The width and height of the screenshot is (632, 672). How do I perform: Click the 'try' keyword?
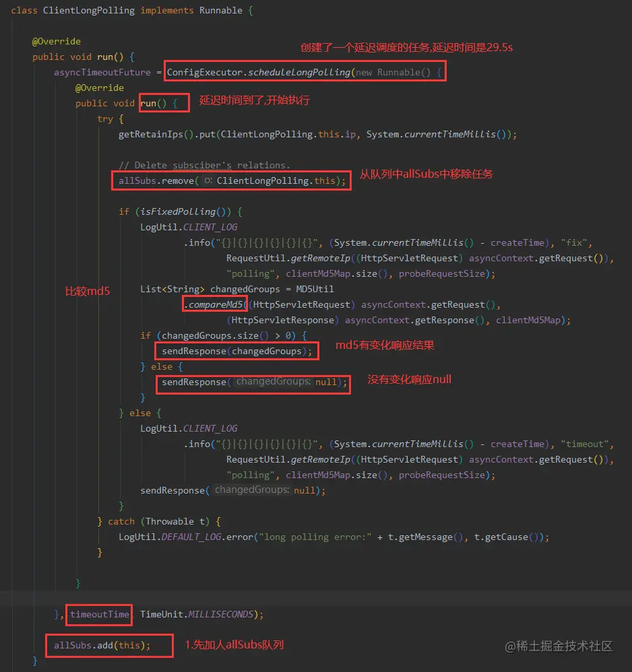[105, 119]
